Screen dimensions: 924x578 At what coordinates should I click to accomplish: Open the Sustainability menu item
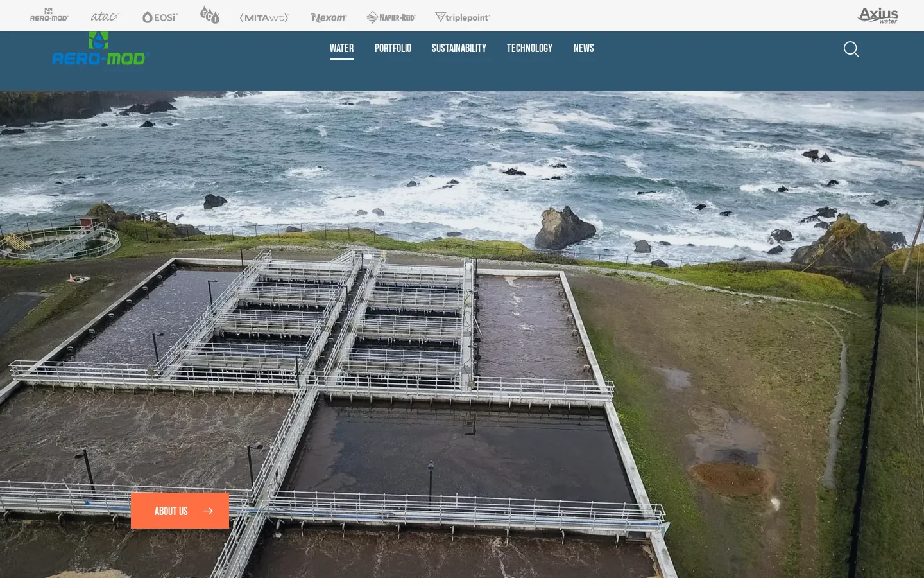459,48
